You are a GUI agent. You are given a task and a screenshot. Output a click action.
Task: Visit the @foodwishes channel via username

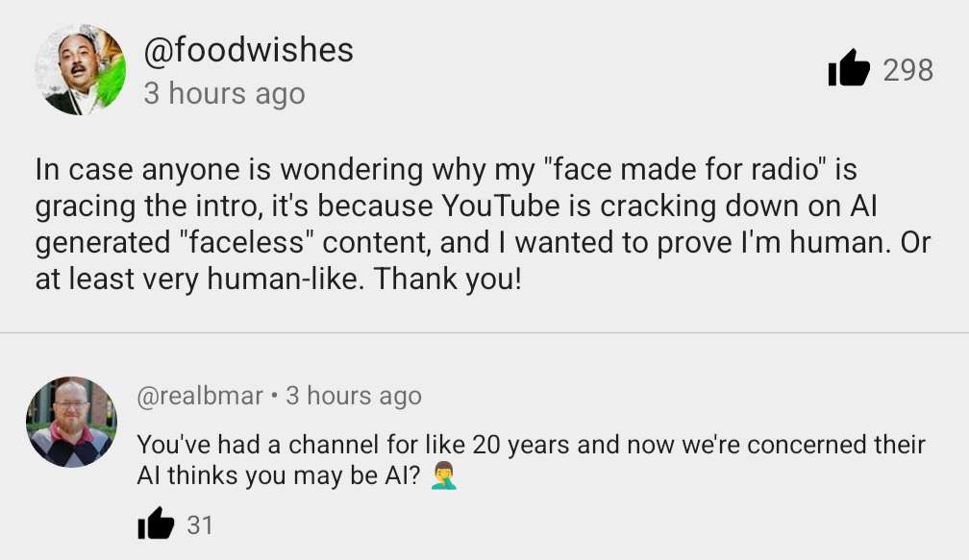click(248, 50)
